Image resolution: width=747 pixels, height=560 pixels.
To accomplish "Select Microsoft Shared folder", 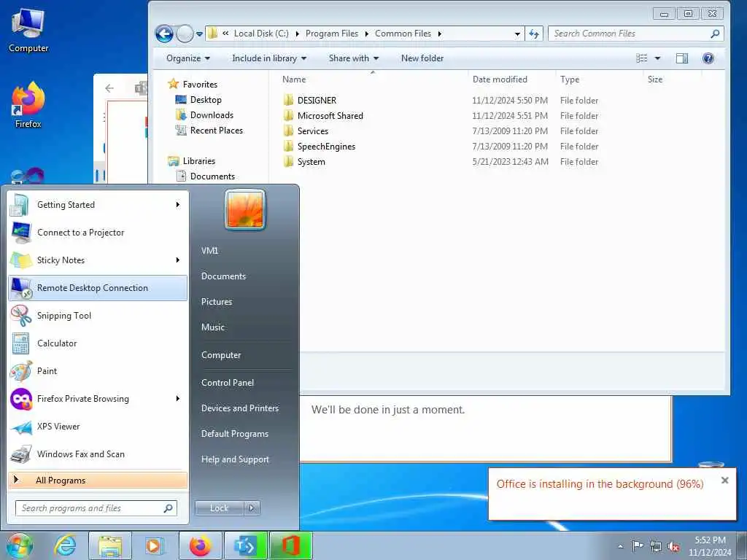I will pos(330,116).
